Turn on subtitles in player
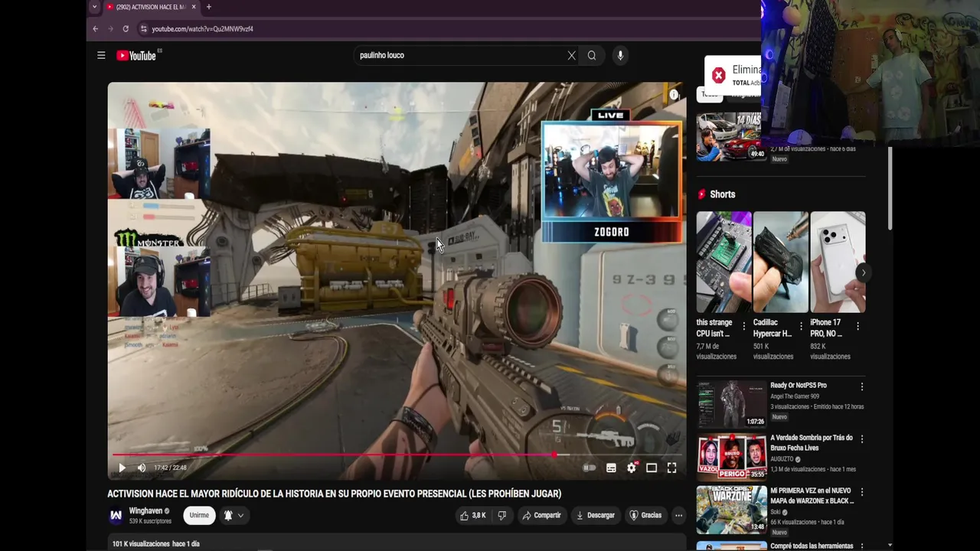Viewport: 980px width, 551px height. tap(611, 468)
